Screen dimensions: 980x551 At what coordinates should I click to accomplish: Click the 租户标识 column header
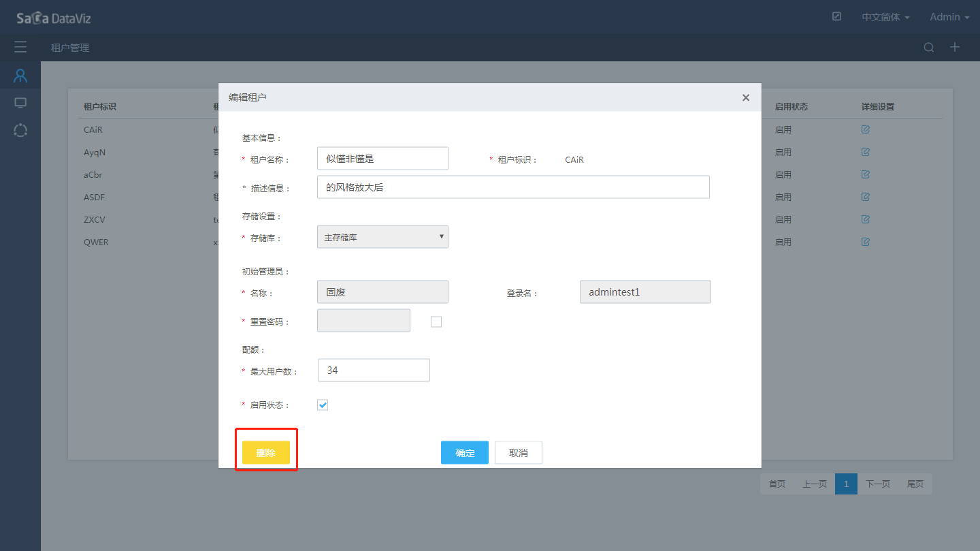coord(100,107)
